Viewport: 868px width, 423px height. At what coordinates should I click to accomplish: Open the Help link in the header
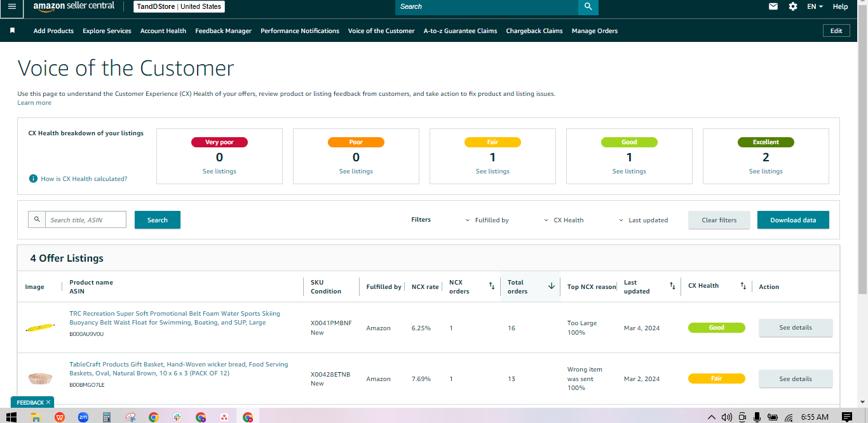pos(840,6)
